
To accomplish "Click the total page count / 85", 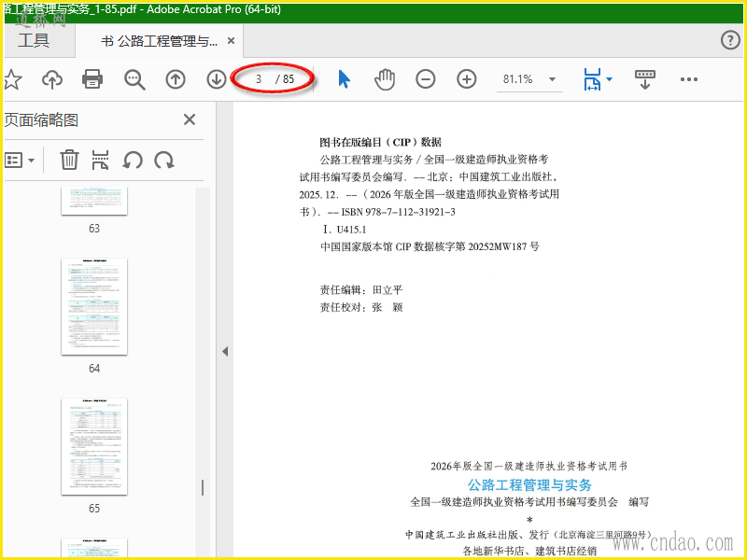I will [x=286, y=79].
